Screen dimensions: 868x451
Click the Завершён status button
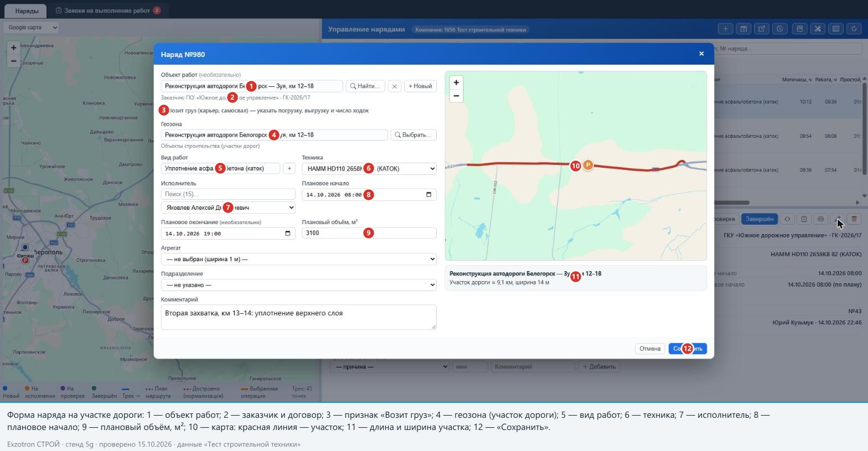click(x=759, y=219)
